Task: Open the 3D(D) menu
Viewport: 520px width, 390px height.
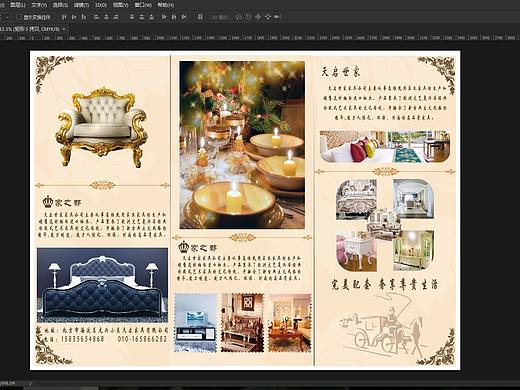Action: coord(101,5)
